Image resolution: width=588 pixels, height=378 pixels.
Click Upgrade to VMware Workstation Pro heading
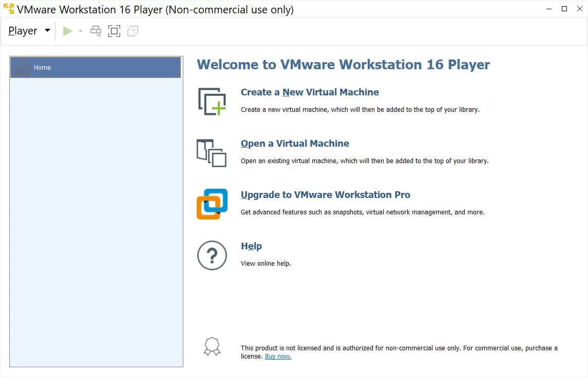coord(326,195)
